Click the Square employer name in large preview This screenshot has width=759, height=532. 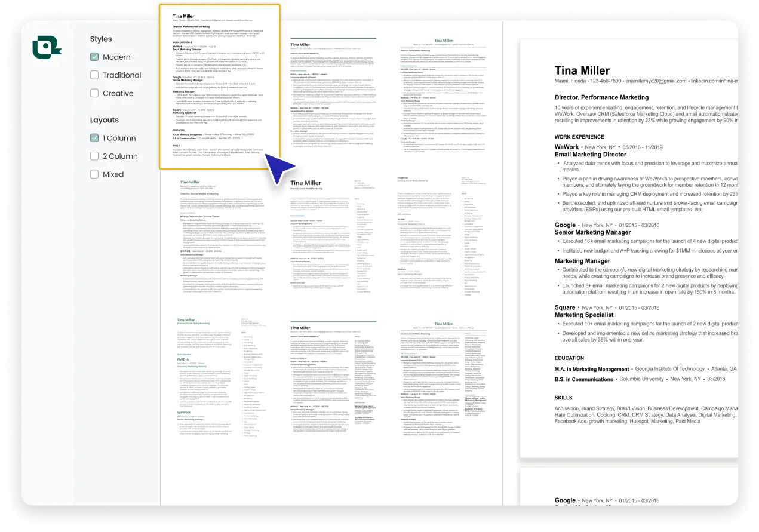point(565,307)
